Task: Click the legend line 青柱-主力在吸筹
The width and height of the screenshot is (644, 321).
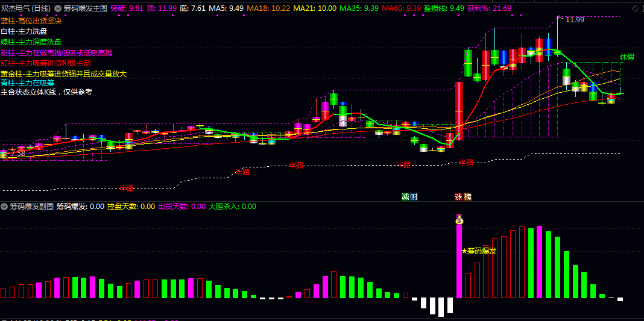Action: tap(28, 83)
